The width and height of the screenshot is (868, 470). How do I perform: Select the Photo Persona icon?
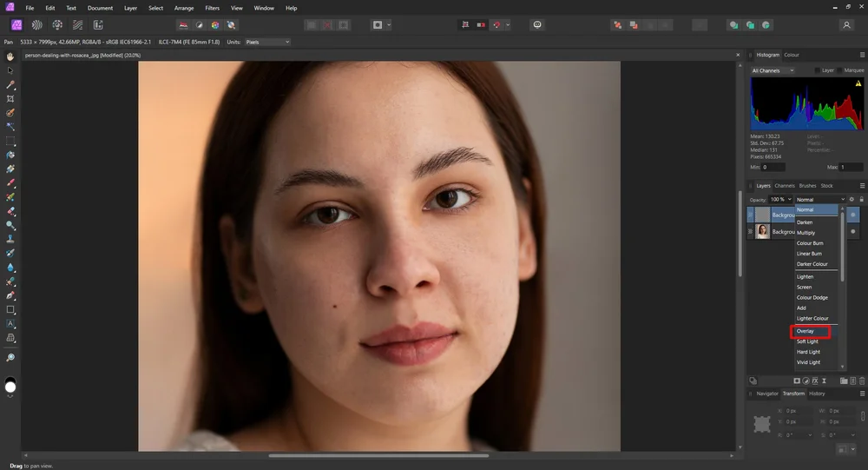point(16,25)
